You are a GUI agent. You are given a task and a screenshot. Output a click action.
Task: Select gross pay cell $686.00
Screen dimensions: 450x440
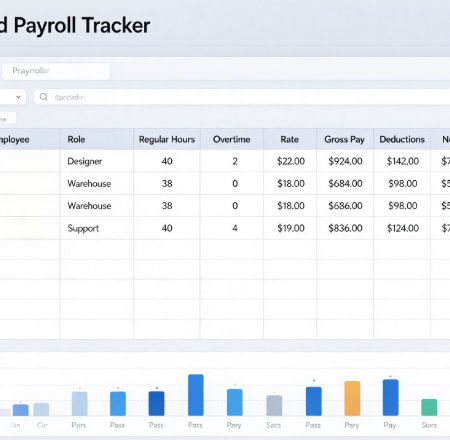click(x=345, y=206)
